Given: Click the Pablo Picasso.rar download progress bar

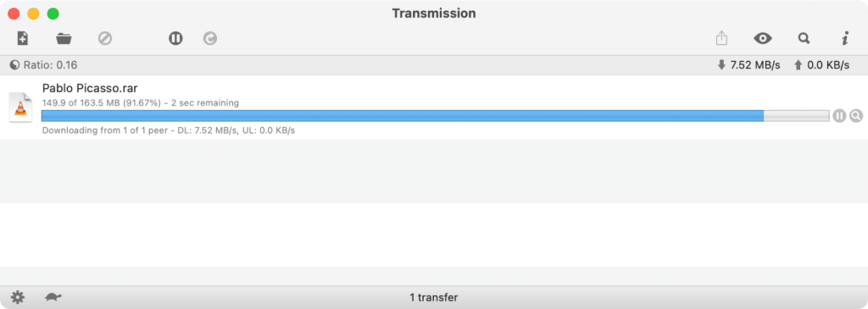Looking at the screenshot, I should pyautogui.click(x=435, y=115).
